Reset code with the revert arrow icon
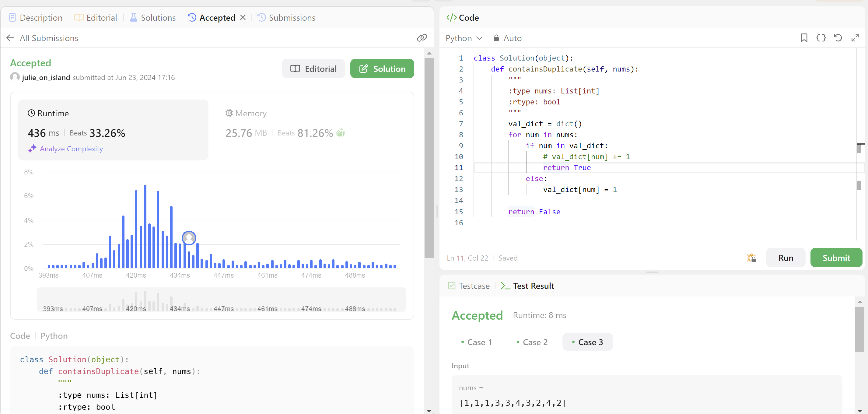 click(838, 38)
